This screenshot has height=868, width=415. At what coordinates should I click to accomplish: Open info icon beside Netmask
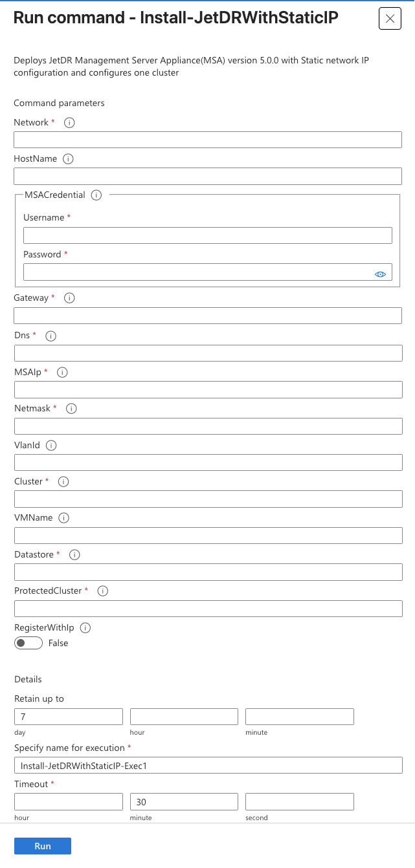tap(72, 409)
